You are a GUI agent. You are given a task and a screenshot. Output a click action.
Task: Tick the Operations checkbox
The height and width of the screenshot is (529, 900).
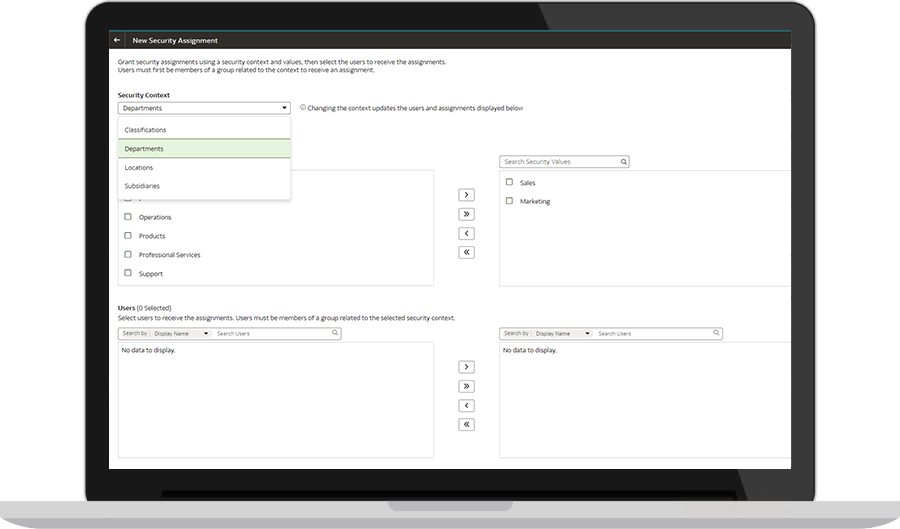[x=128, y=217]
